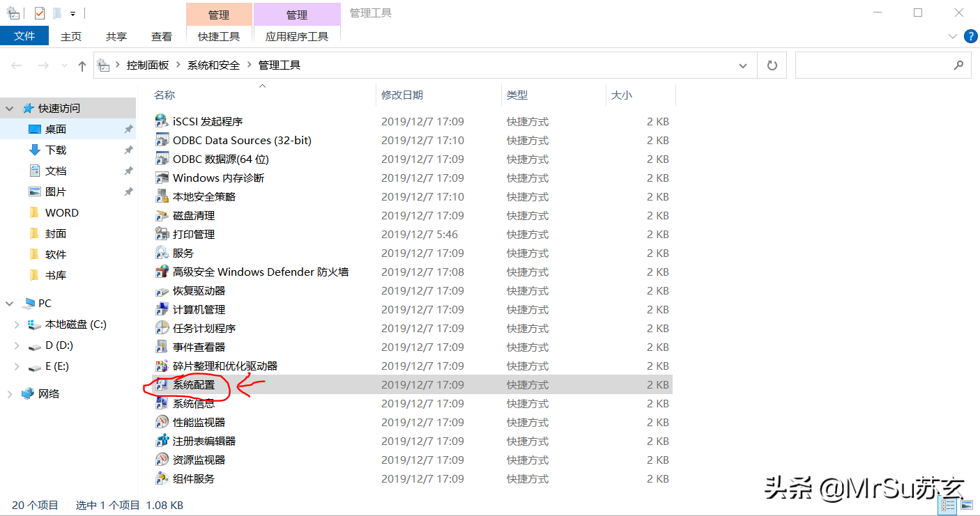Open the 快捷工具 ribbon tab
The image size is (980, 516).
coord(219,36)
